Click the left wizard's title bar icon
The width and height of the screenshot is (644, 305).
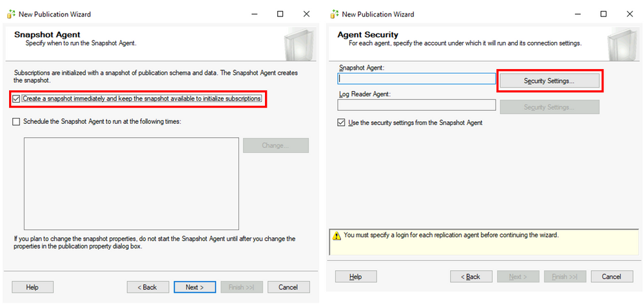(x=11, y=14)
